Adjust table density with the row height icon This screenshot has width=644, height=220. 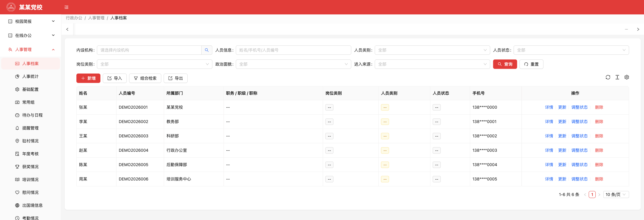[617, 77]
